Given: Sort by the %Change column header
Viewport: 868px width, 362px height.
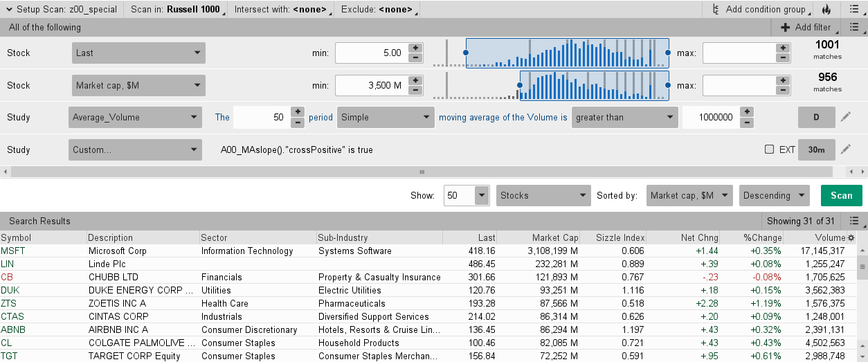Looking at the screenshot, I should point(752,238).
